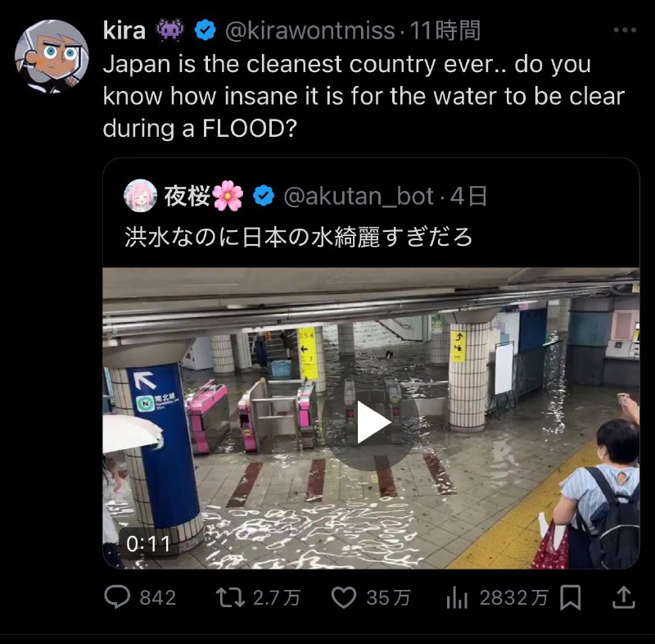This screenshot has height=644, width=655.
Task: Open 夜桜 quoted author's avatar
Action: pos(140,196)
